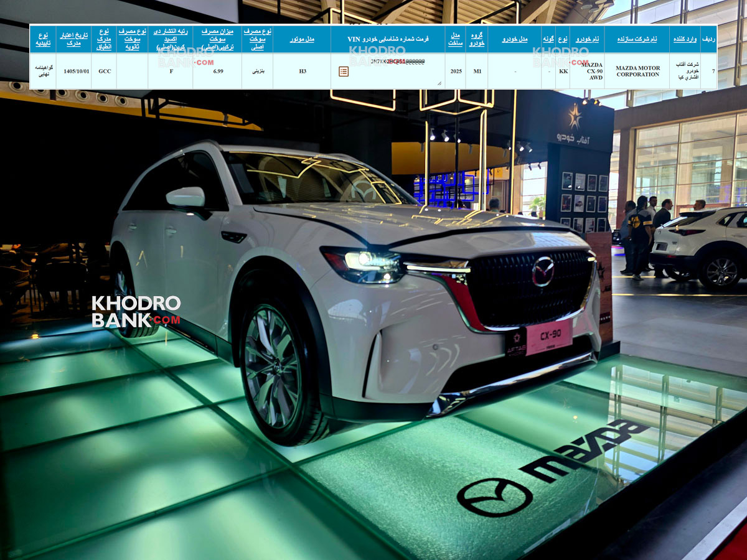Image resolution: width=747 pixels, height=560 pixels.
Task: Click the 'مدل ساخت' column header
Action: (x=455, y=39)
